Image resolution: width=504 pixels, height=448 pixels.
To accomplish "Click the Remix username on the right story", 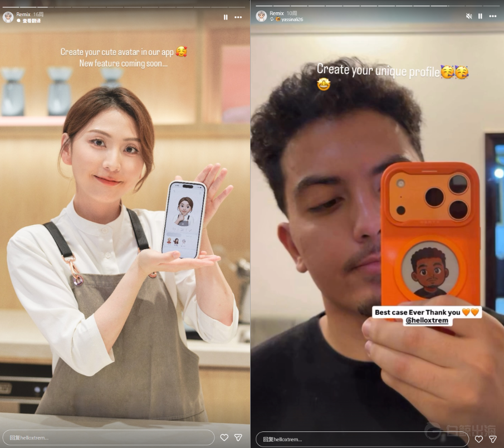I will pyautogui.click(x=276, y=13).
